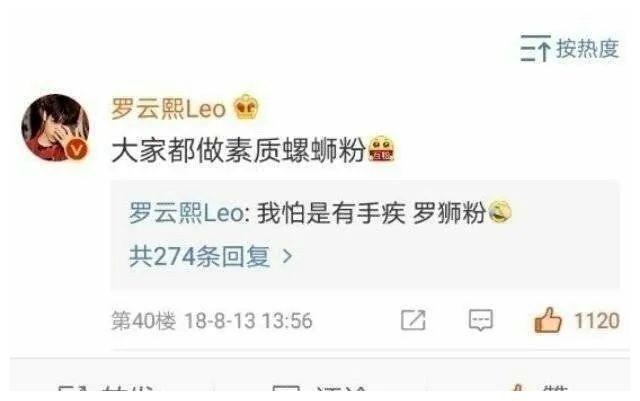Click the 第40楼 floor label
640x401 pixels.
coord(144,321)
